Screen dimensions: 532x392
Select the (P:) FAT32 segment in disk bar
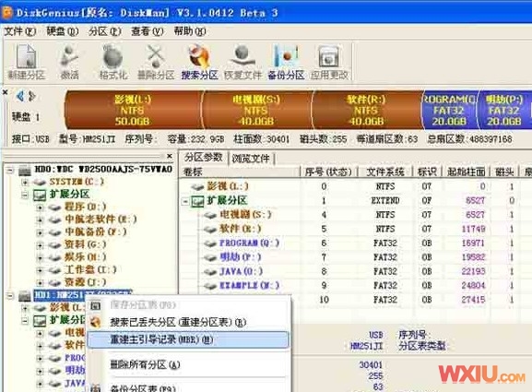pyautogui.click(x=504, y=110)
